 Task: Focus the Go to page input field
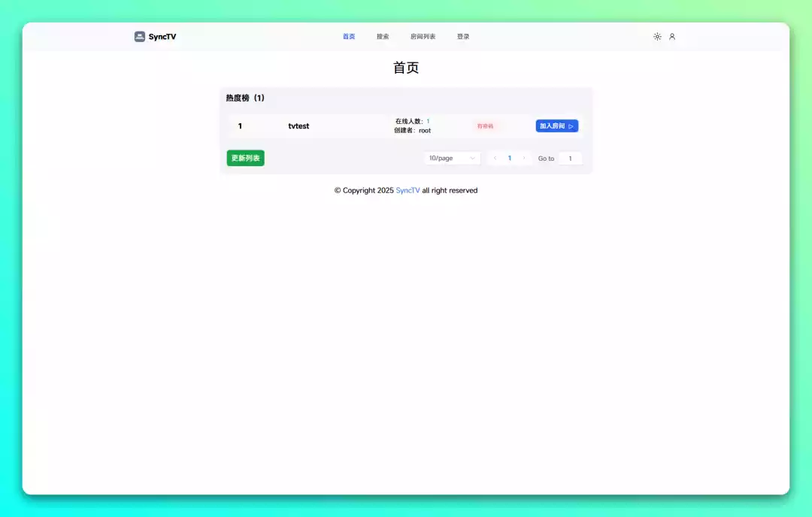point(570,159)
